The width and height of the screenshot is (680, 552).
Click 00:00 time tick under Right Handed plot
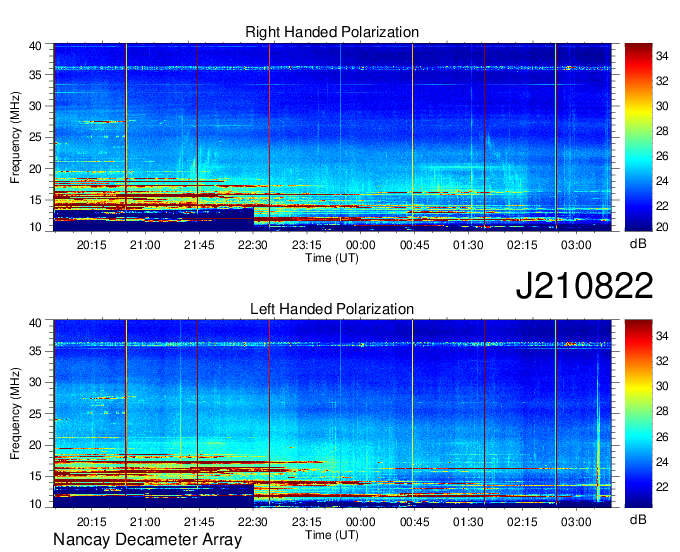[361, 245]
